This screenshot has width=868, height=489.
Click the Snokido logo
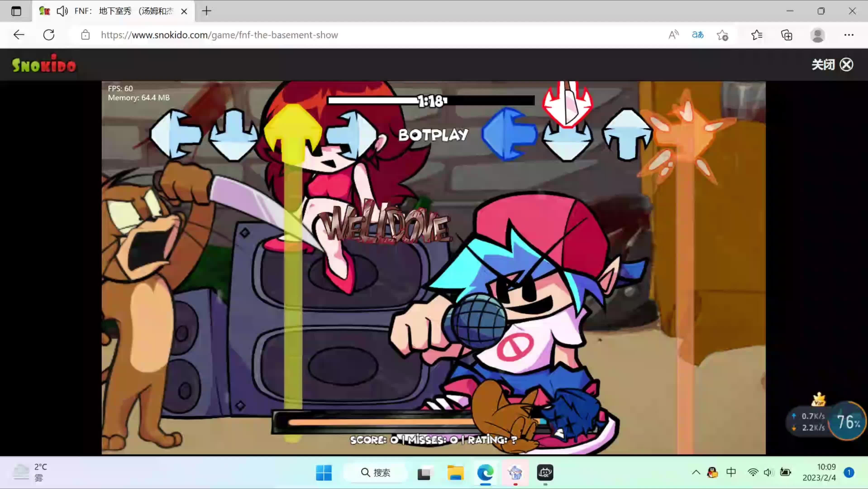click(44, 64)
